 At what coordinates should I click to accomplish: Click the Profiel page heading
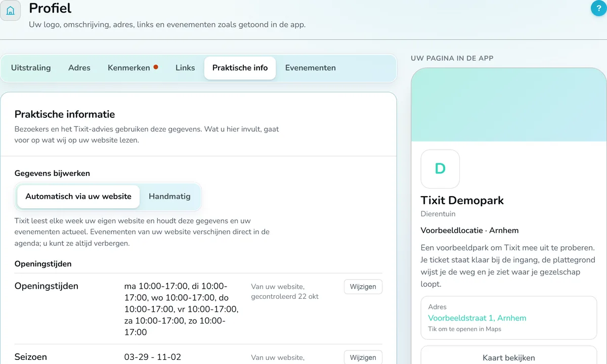(x=50, y=8)
